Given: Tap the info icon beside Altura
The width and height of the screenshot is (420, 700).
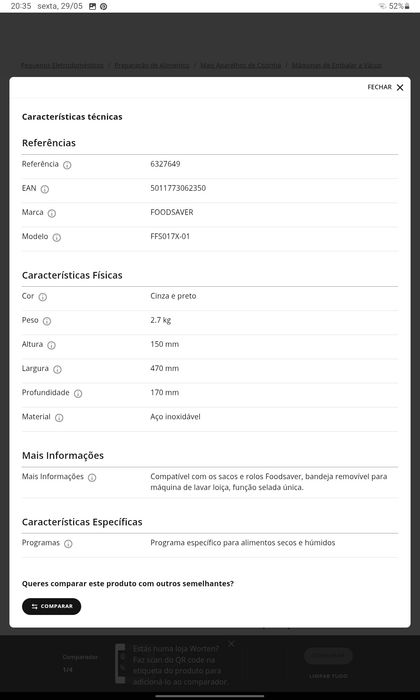Looking at the screenshot, I should (x=51, y=345).
